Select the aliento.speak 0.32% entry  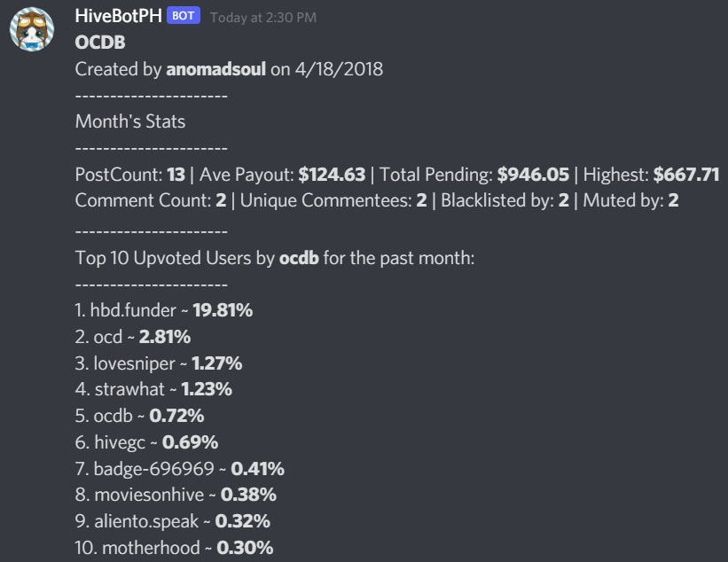pyautogui.click(x=172, y=521)
